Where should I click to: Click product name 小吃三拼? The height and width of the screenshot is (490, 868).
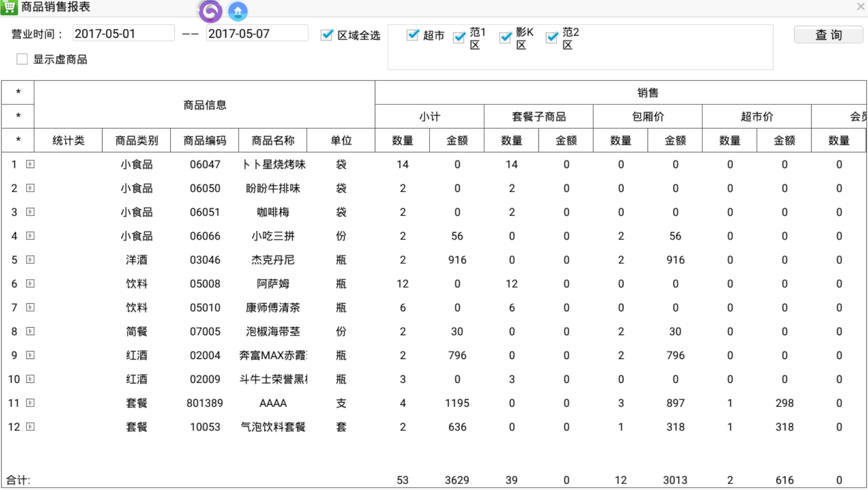(273, 235)
